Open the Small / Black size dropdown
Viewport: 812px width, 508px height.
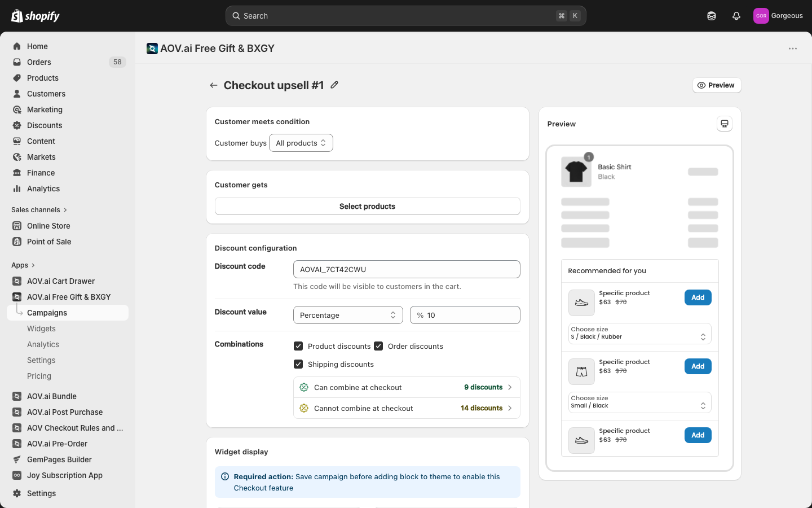[x=639, y=402]
